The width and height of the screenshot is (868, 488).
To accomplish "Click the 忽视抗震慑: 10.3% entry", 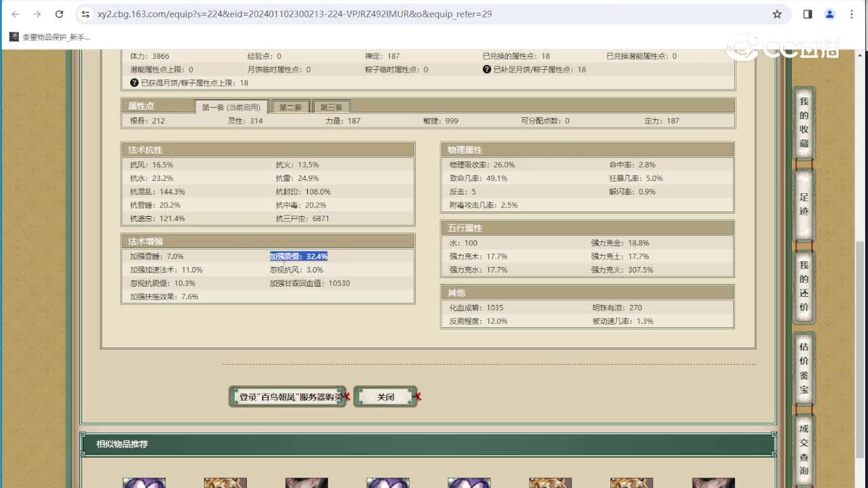I will click(x=163, y=283).
